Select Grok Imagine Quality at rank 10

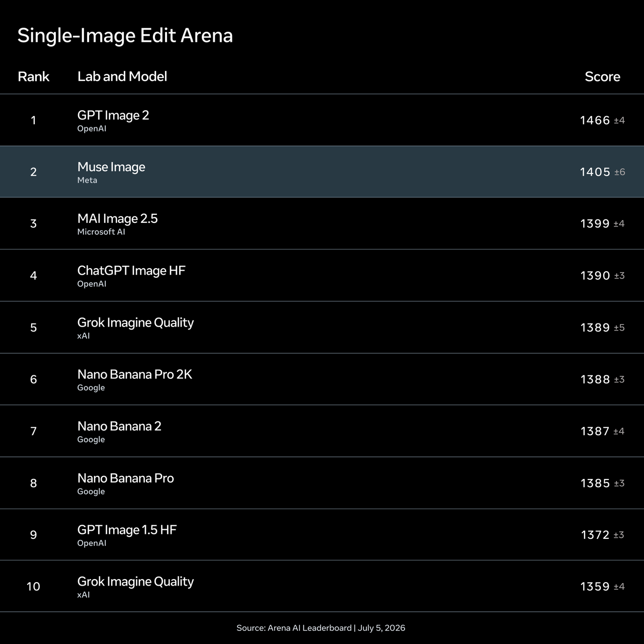(x=322, y=586)
